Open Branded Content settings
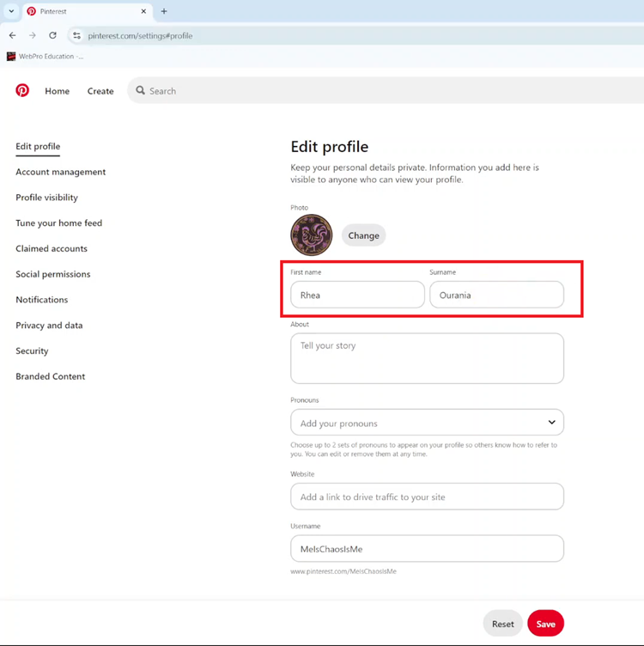 [51, 376]
